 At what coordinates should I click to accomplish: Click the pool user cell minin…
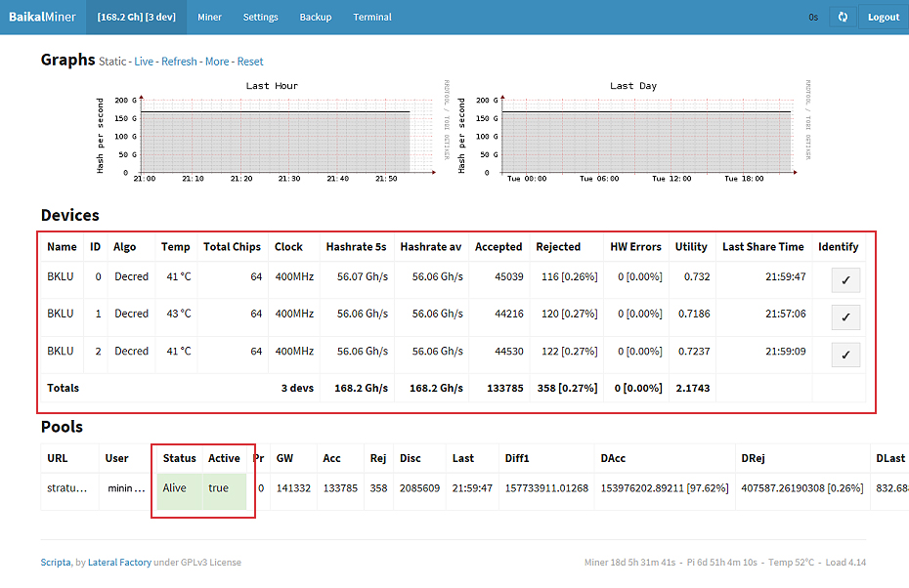coord(126,488)
